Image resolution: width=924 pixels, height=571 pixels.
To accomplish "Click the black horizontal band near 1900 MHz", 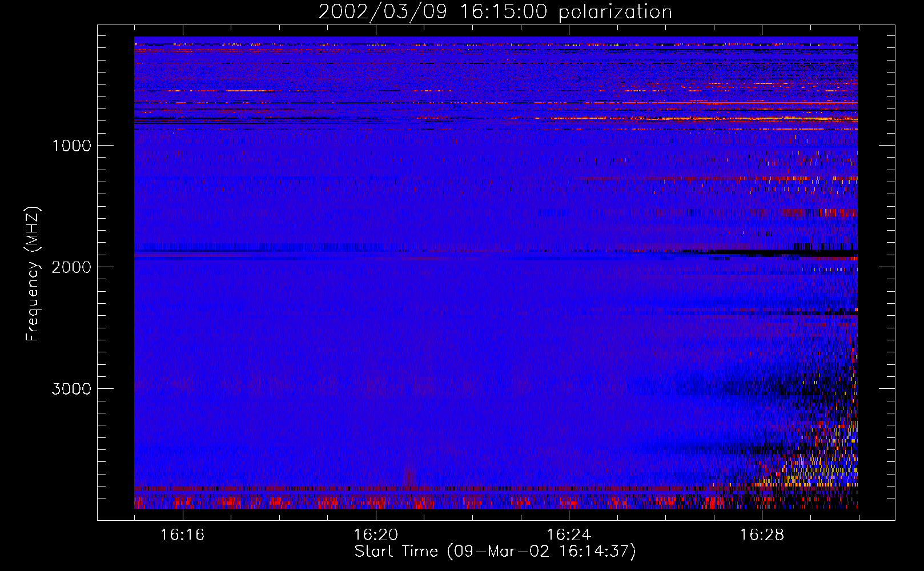I will click(x=782, y=252).
